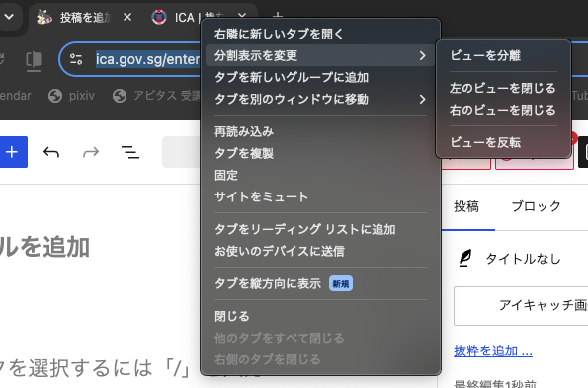Image resolution: width=588 pixels, height=388 pixels.
Task: Click the redo arrow in editor
Action: [x=91, y=152]
